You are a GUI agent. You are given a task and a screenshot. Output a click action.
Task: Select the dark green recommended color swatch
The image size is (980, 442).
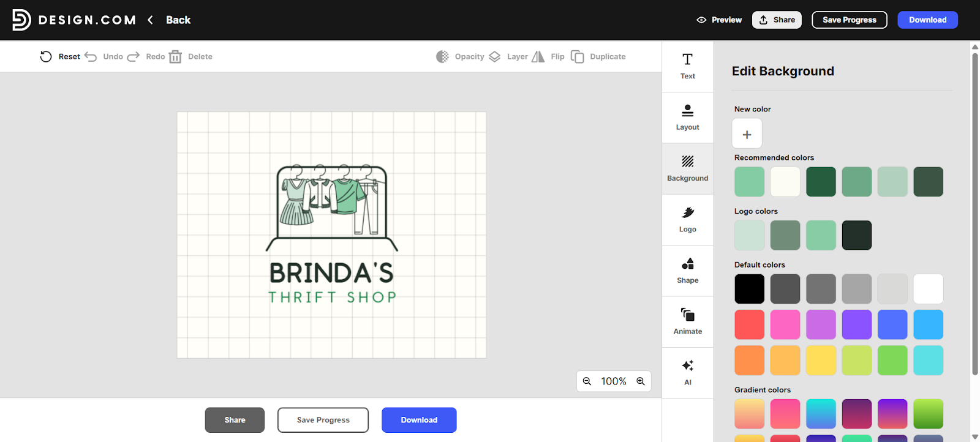(x=821, y=182)
